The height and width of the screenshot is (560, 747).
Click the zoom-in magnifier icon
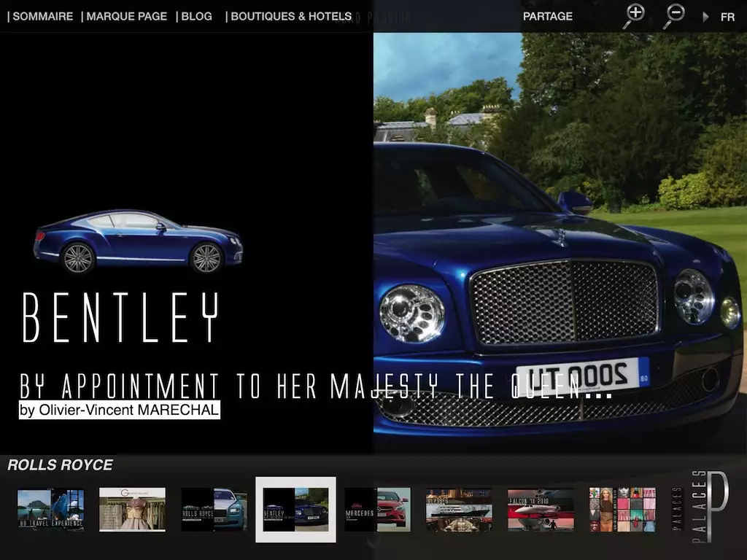tap(635, 14)
